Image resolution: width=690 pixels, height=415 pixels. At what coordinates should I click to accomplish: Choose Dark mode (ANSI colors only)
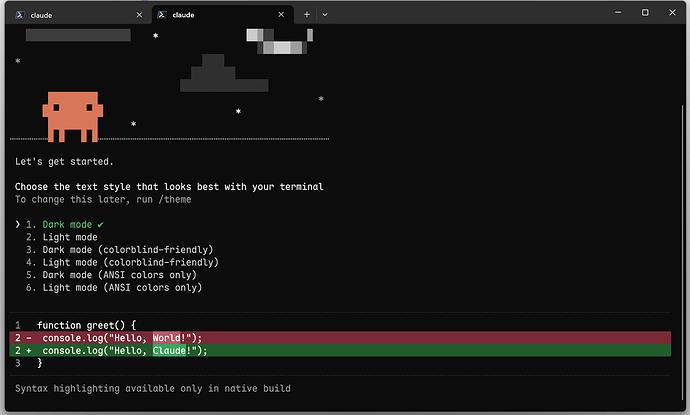[x=111, y=275]
